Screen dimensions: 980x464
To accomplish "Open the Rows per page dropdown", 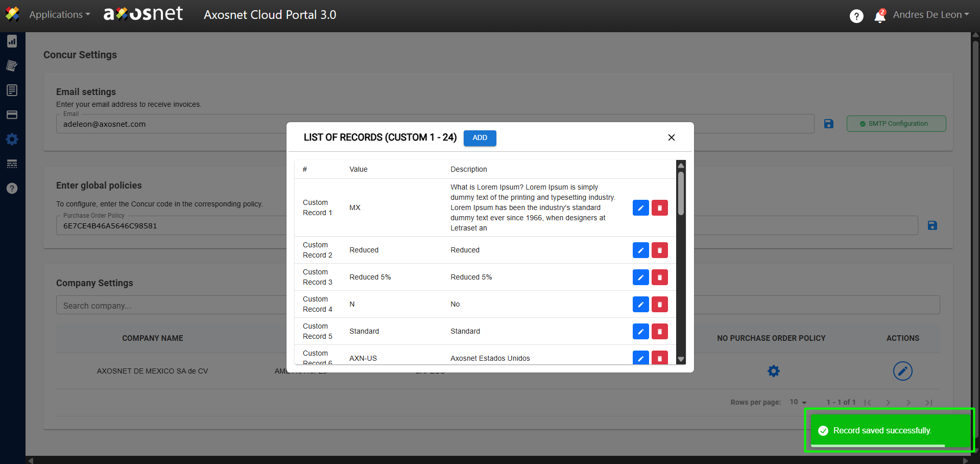I will (x=798, y=402).
